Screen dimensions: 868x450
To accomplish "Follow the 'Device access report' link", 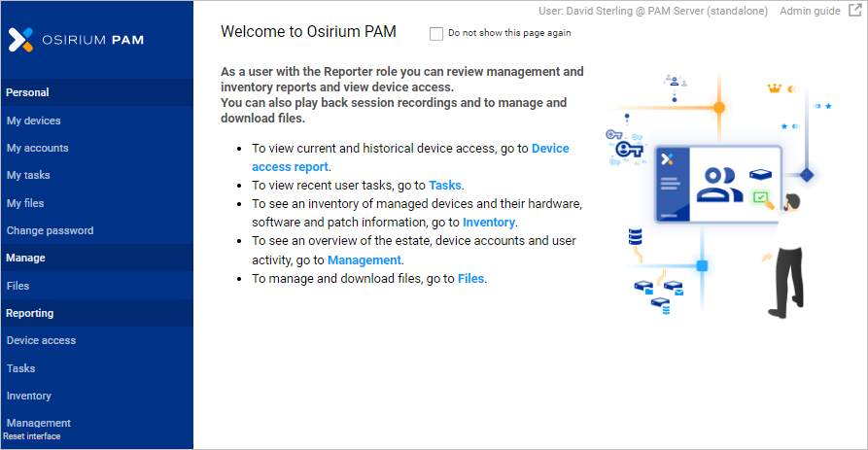I will point(410,157).
